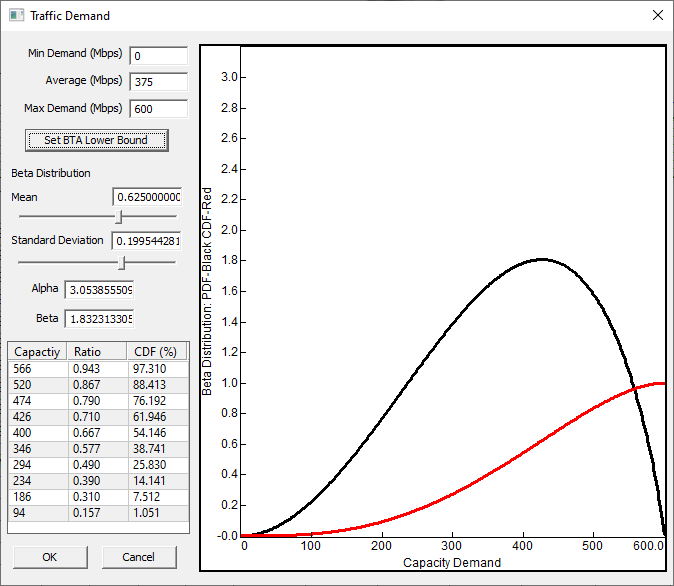Viewport: 674px width, 586px height.
Task: Select the table row with capacity 566
Action: coord(98,369)
